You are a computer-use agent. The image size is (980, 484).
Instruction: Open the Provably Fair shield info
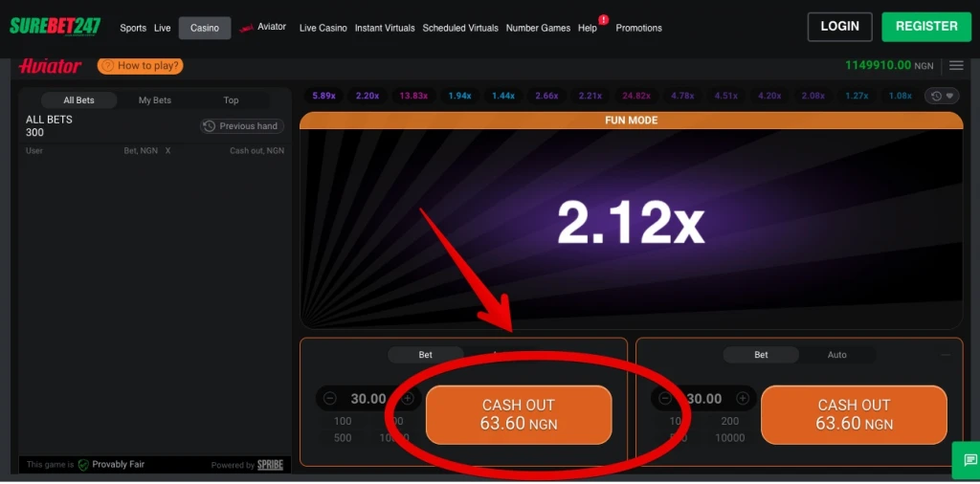(84, 465)
